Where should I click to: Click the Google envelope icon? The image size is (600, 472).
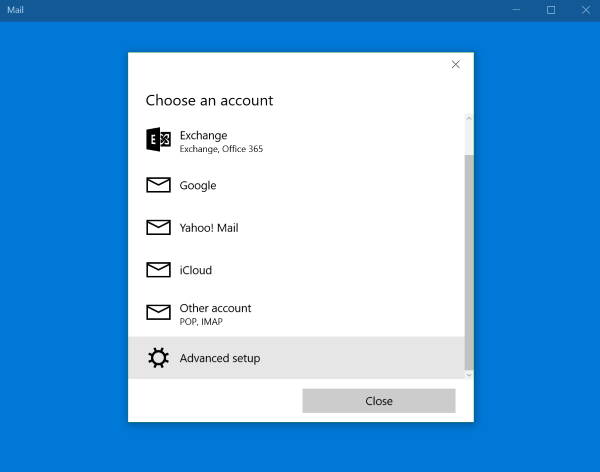coord(158,185)
